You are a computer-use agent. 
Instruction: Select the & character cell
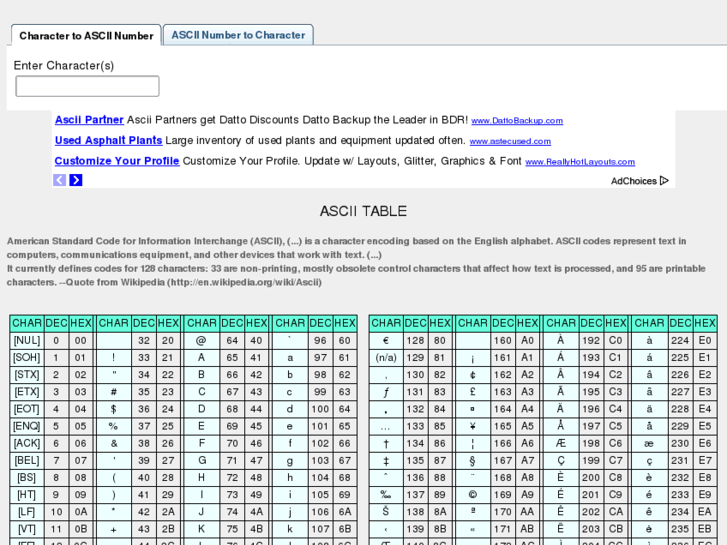(114, 443)
